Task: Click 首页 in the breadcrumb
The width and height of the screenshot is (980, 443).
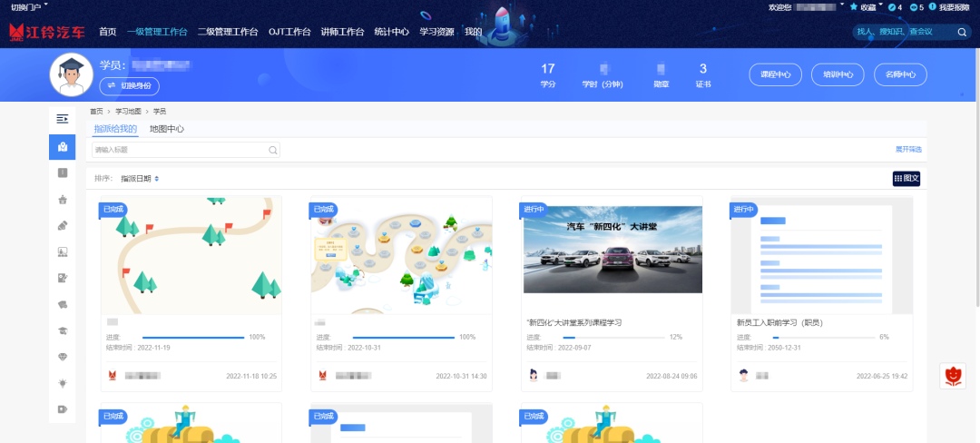Action: point(96,112)
